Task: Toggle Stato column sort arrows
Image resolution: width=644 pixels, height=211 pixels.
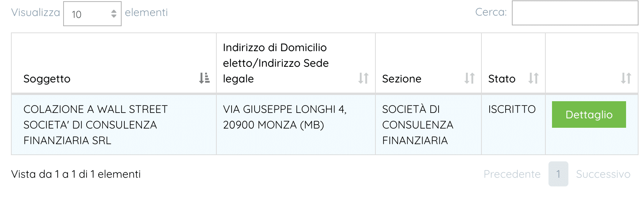Action: (x=533, y=78)
